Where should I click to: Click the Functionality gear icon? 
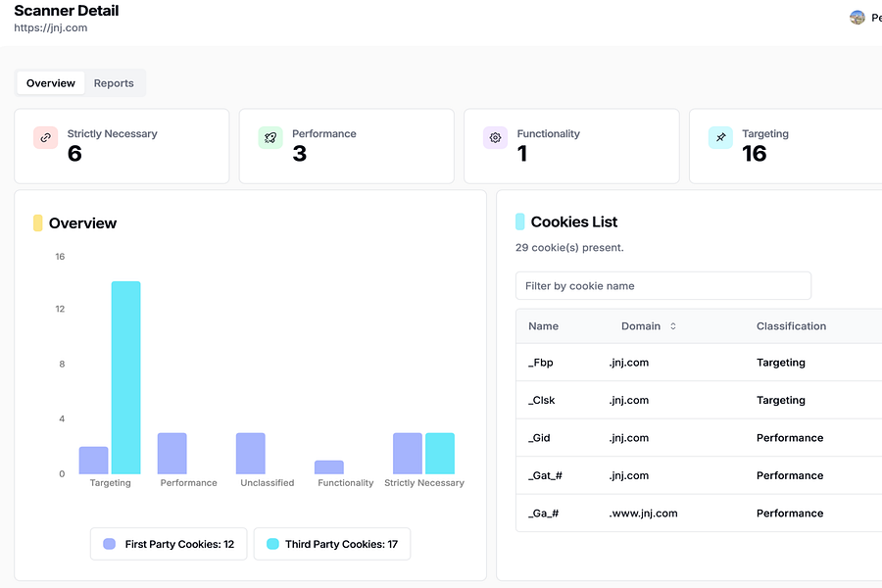pos(495,138)
